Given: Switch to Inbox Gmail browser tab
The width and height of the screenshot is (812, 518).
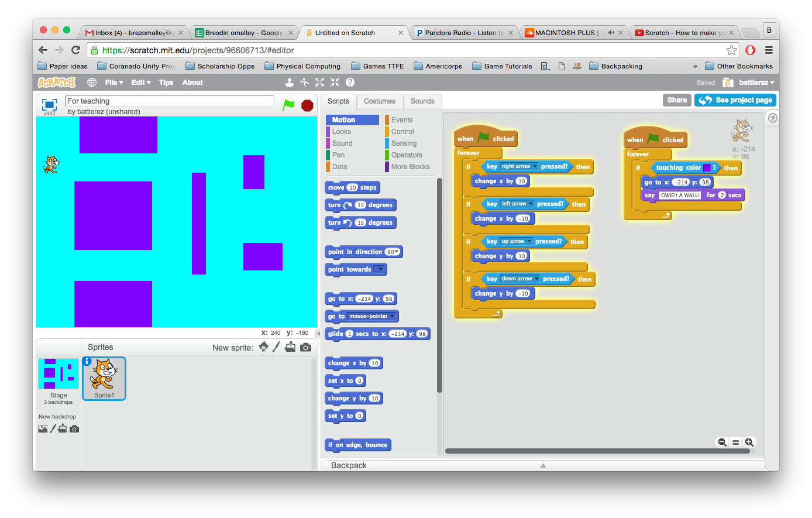Looking at the screenshot, I should (x=132, y=33).
